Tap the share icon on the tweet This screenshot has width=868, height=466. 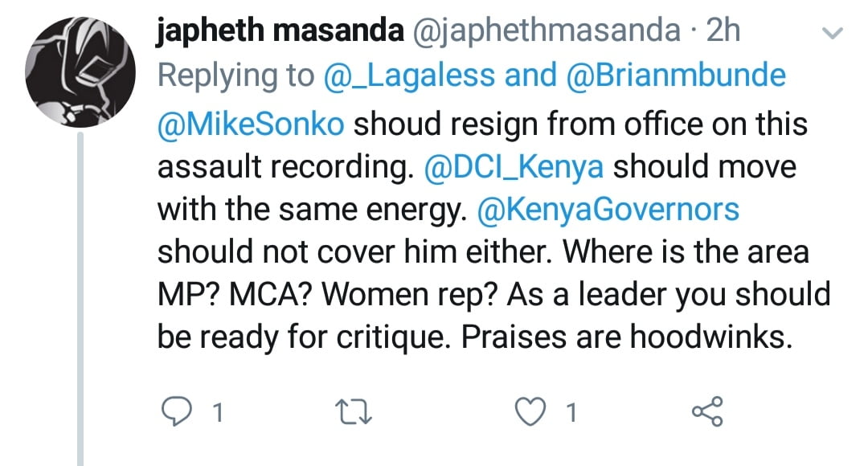click(706, 412)
